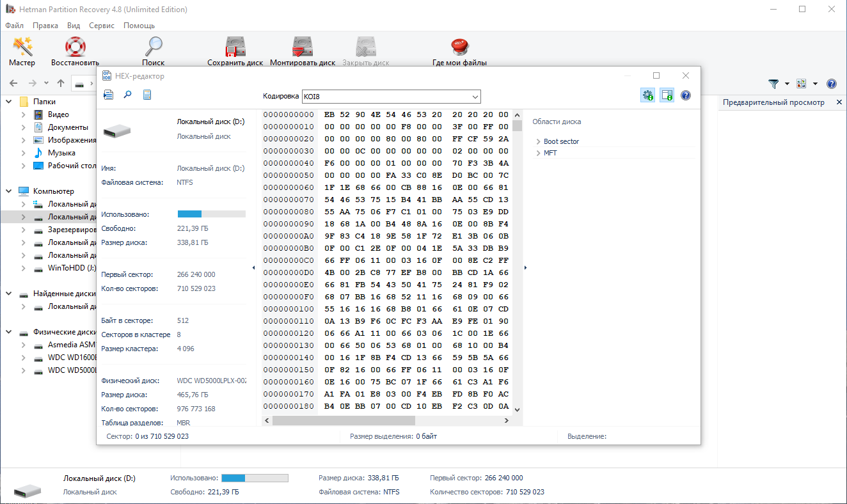Open the Где мои файлы help button

[x=459, y=51]
